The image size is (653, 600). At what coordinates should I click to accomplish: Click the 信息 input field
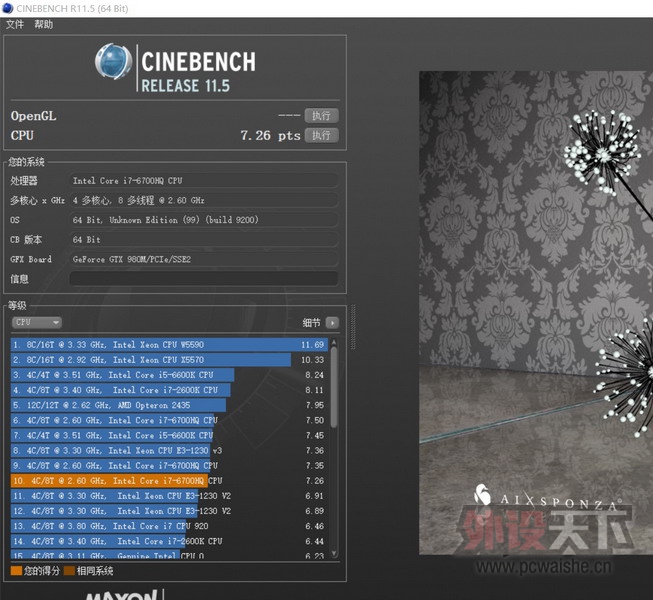(203, 279)
